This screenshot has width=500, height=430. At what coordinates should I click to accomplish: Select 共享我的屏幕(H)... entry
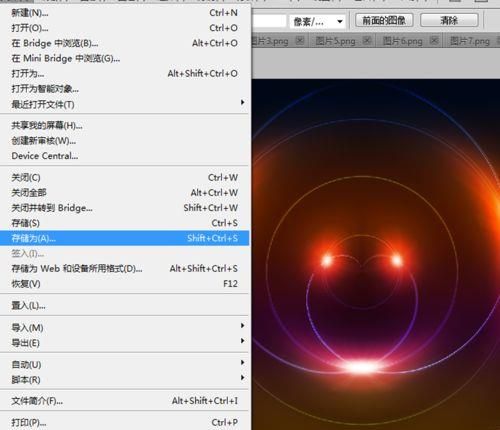(x=124, y=125)
